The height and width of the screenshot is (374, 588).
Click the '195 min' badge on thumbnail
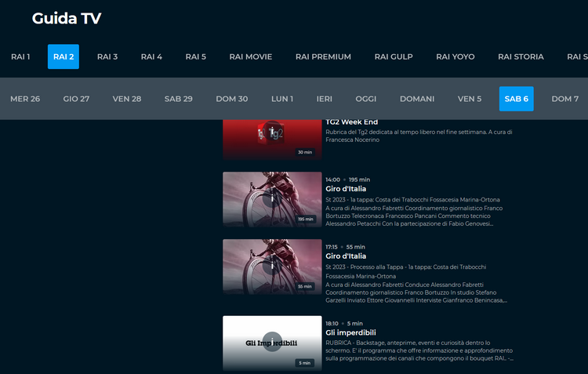click(306, 219)
